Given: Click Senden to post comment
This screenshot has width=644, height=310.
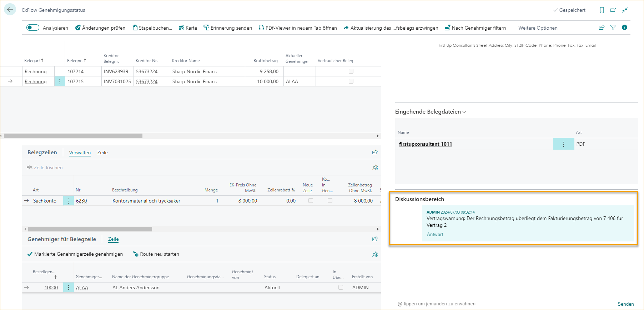Looking at the screenshot, I should click(625, 304).
